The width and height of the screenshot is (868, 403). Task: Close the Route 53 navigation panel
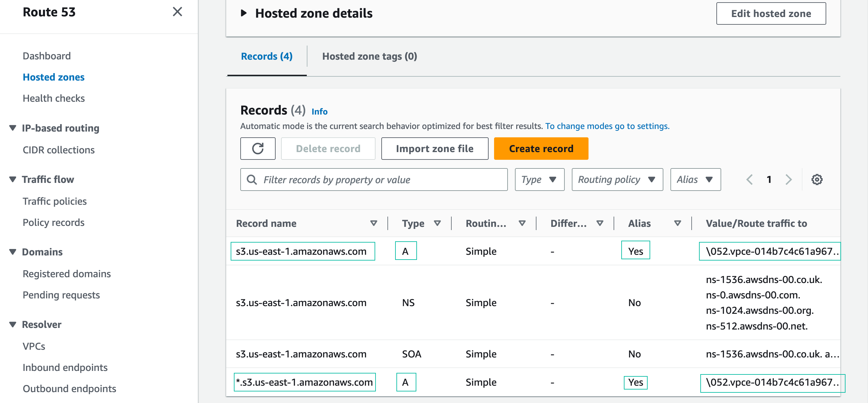coord(177,12)
